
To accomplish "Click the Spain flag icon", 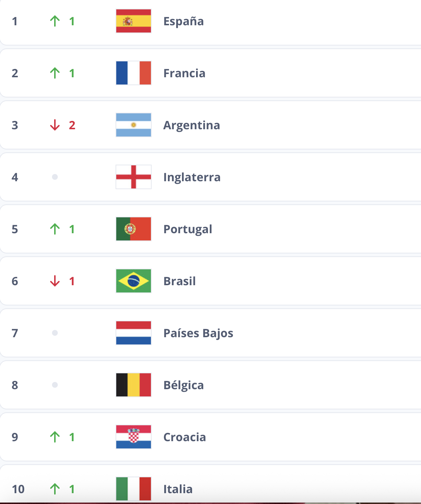I will 134,21.
